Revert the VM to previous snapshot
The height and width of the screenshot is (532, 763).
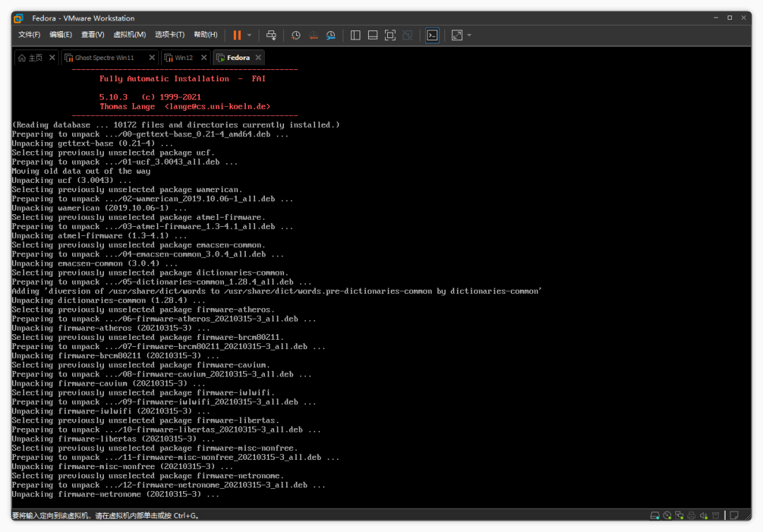[x=313, y=35]
